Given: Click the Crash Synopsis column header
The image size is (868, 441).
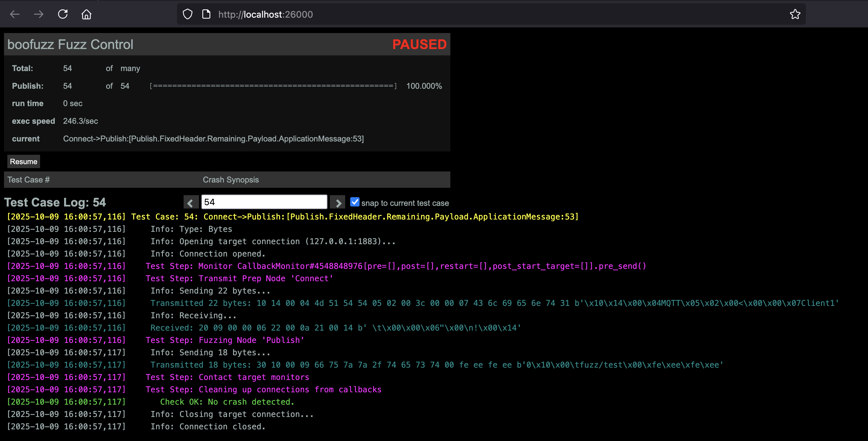Looking at the screenshot, I should pyautogui.click(x=230, y=180).
